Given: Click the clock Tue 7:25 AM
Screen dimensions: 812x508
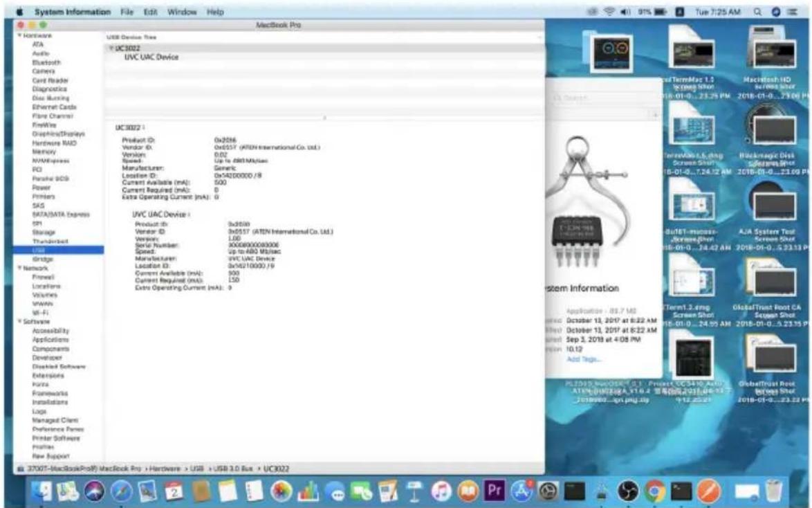Looking at the screenshot, I should 717,11.
